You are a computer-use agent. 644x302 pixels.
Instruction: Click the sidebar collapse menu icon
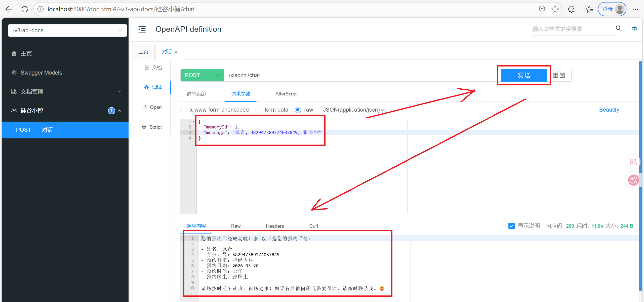click(142, 29)
